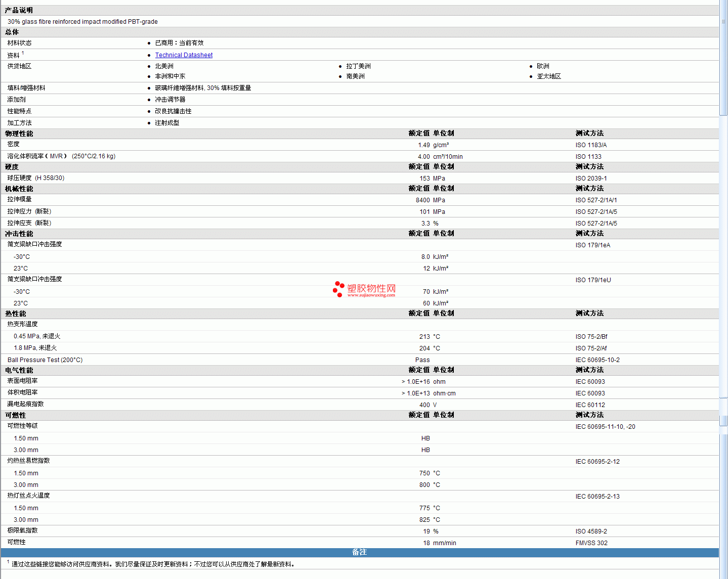
Task: Select the 冲击性能 section header
Action: [x=19, y=234]
